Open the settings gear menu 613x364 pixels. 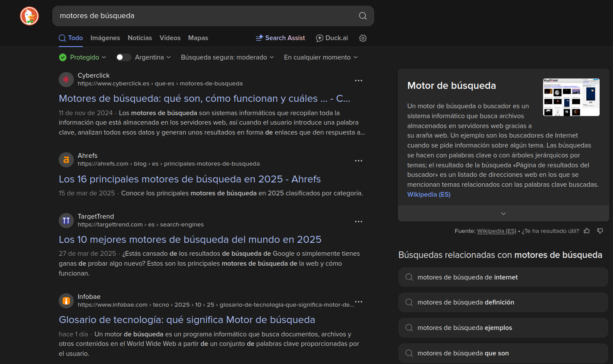click(x=363, y=38)
